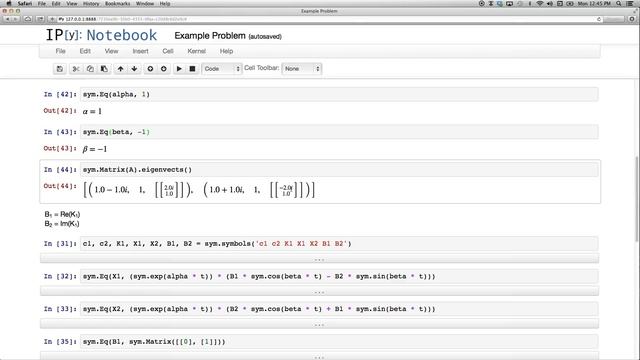
Task: Open Safari's Bookmarks menu
Action: [118, 4]
